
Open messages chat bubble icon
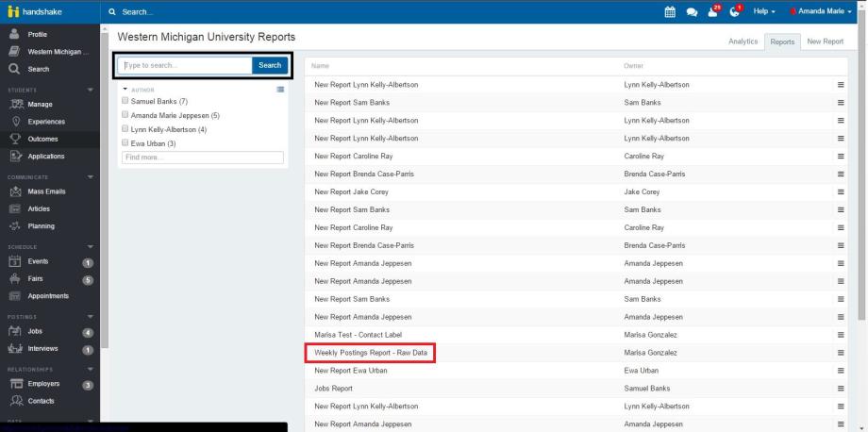[x=692, y=11]
